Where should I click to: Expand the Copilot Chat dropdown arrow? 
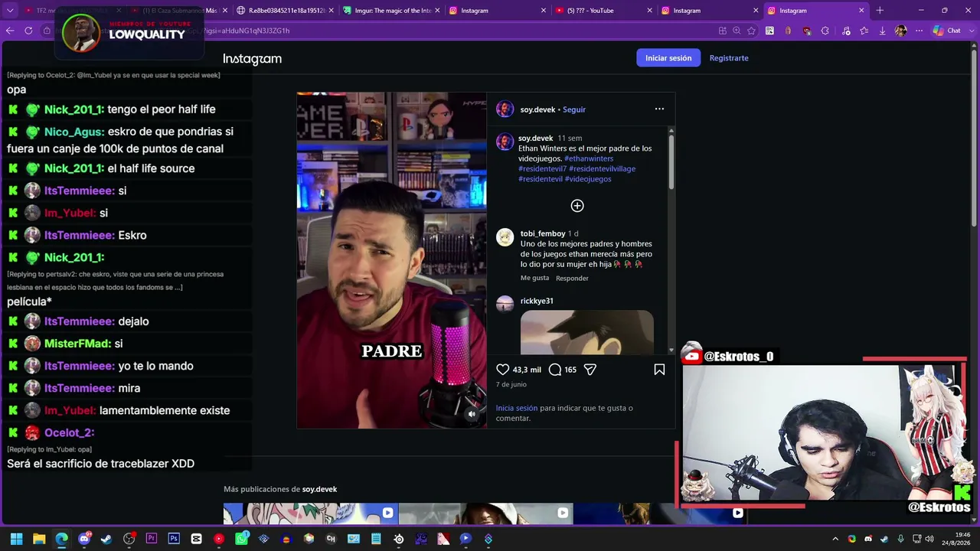click(x=971, y=31)
